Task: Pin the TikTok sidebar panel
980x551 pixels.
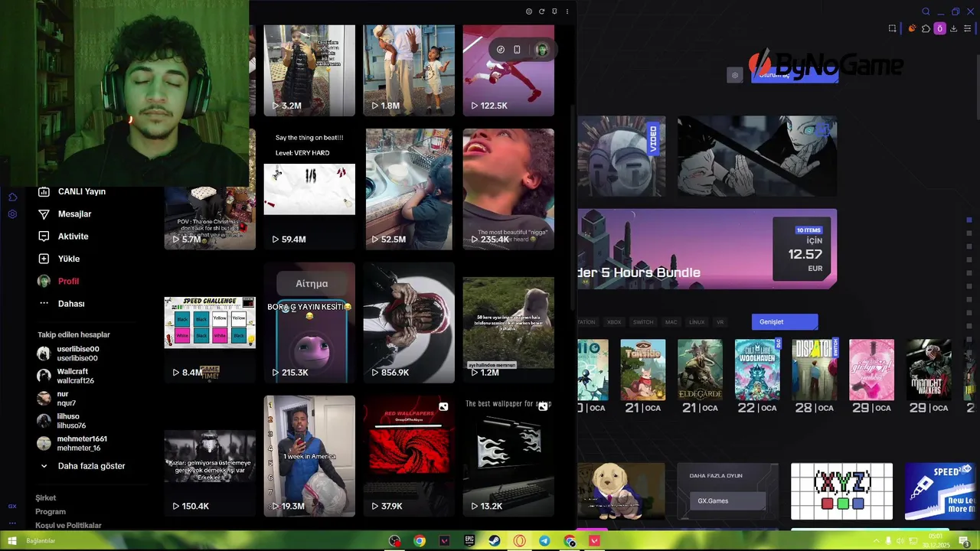Action: pos(554,11)
